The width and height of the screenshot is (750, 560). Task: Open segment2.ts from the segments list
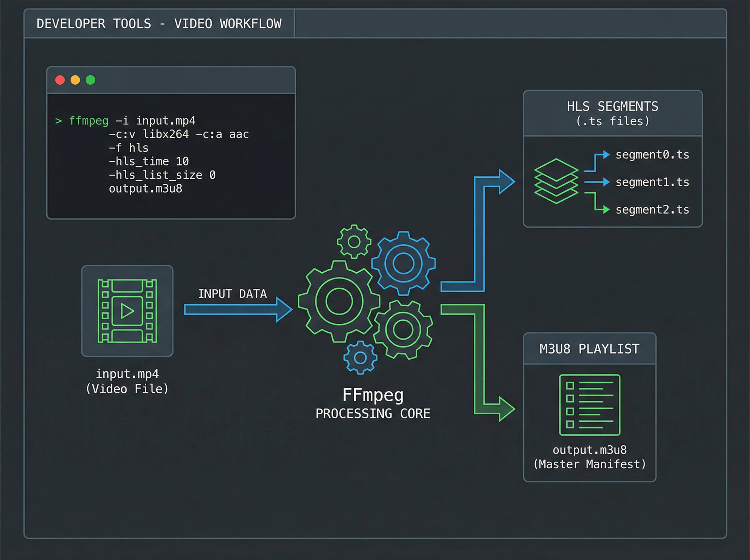[652, 209]
